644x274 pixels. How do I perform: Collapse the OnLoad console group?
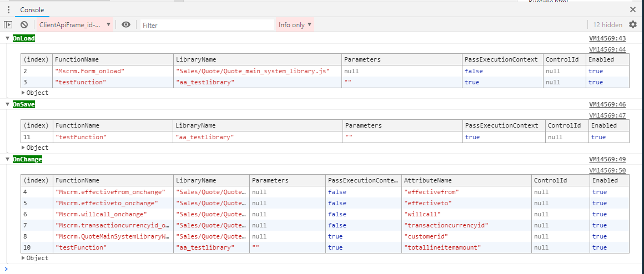(x=7, y=38)
